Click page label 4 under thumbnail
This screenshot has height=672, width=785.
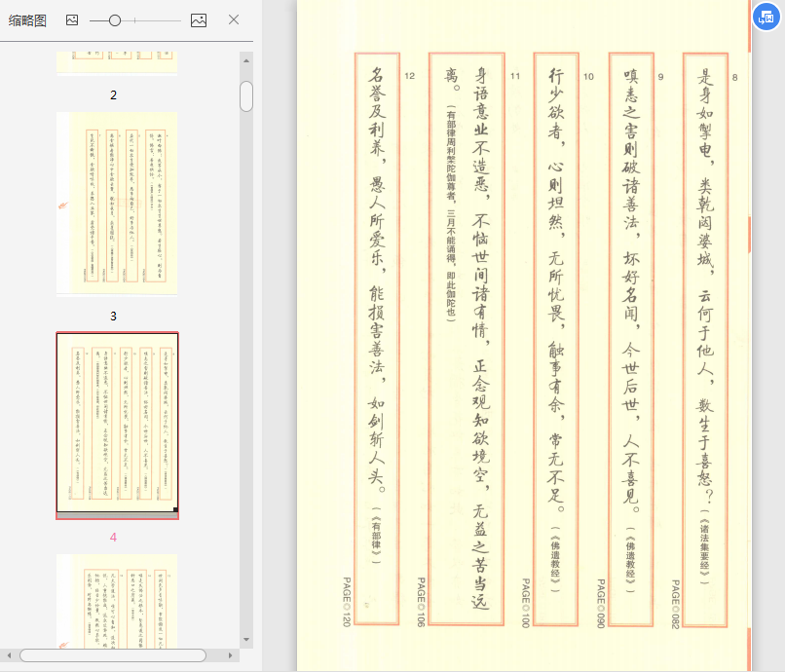pyautogui.click(x=114, y=538)
